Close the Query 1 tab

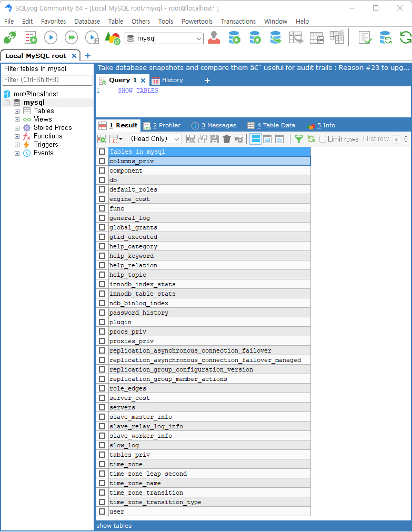[143, 81]
